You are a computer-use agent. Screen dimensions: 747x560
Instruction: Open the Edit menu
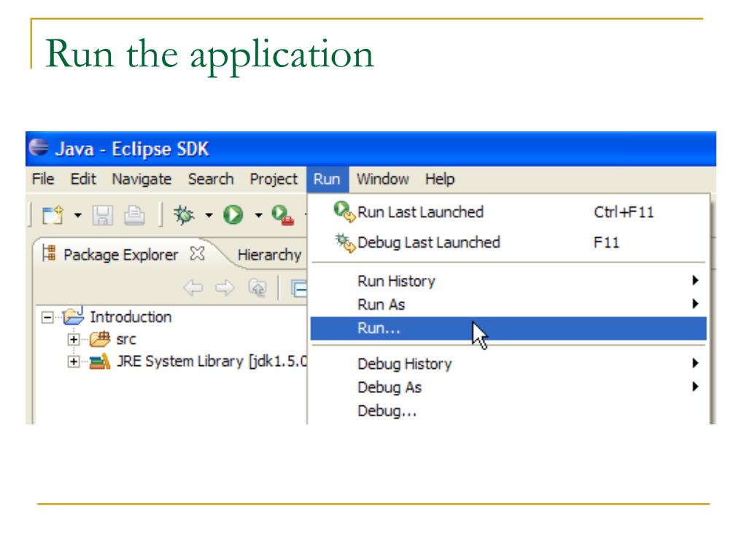coord(83,179)
